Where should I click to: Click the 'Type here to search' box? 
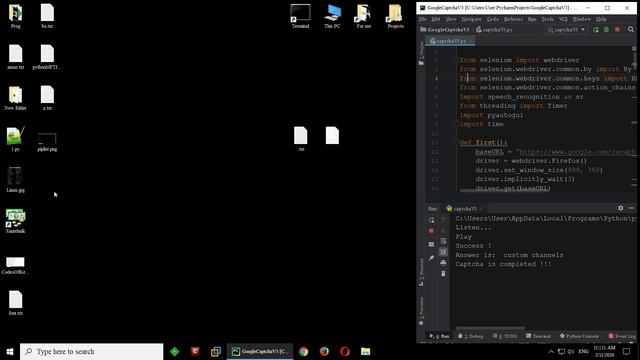[x=91, y=351]
